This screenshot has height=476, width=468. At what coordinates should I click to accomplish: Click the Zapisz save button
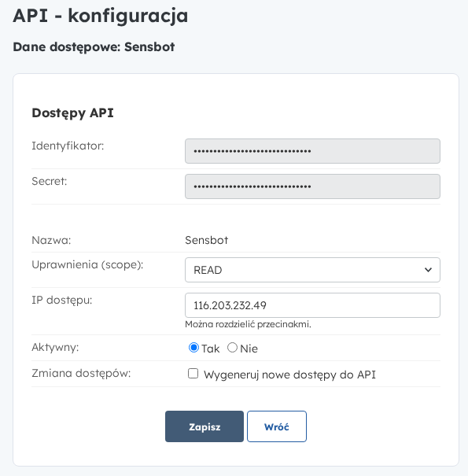click(205, 426)
